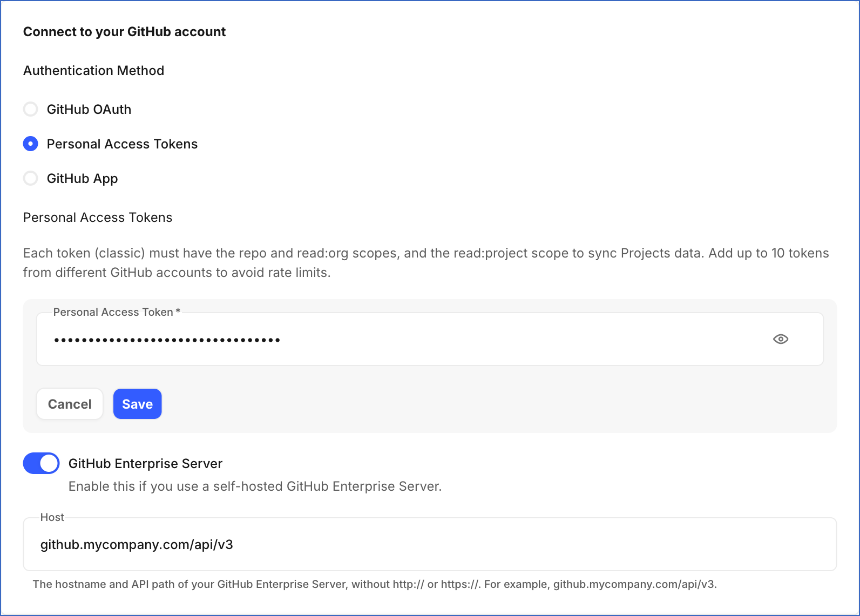
Task: Choose the GitHub App authentication method
Action: click(x=31, y=179)
